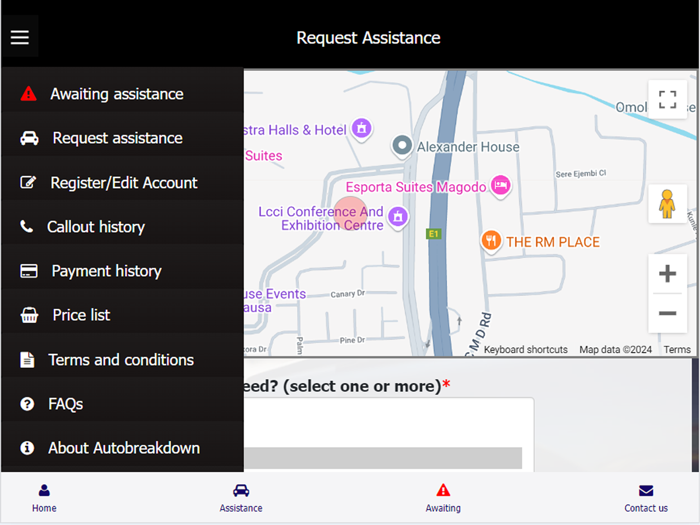Click the Halls & Hotel purple marker

click(x=362, y=129)
